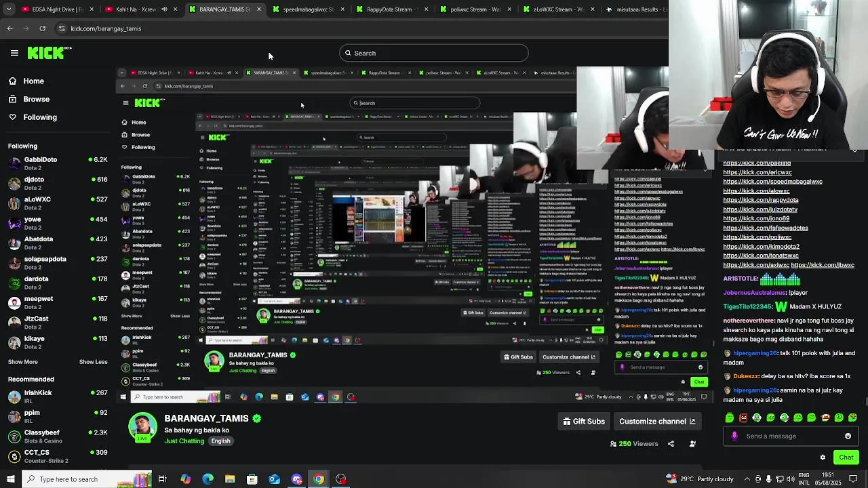Click Customize channel button
This screenshot has height=488, width=868.
point(657,422)
